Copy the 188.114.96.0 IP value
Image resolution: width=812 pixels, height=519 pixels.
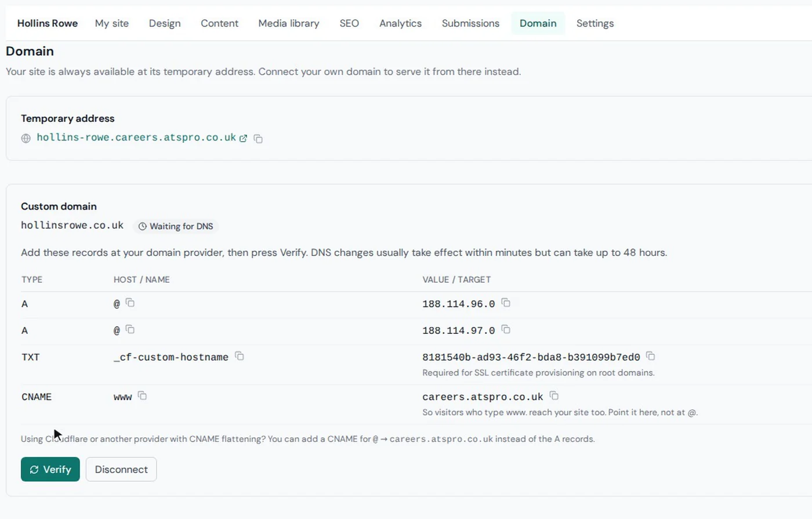[x=506, y=302]
